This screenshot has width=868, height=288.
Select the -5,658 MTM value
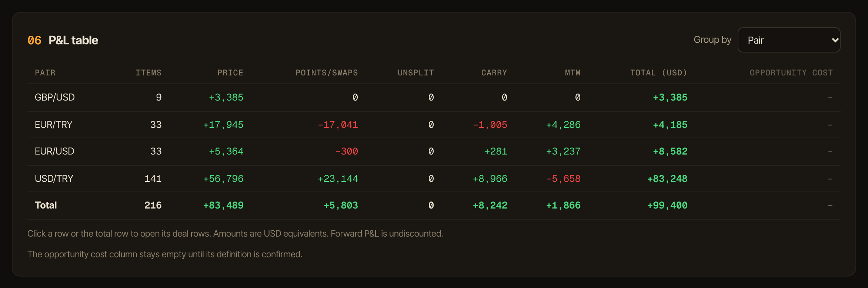coord(563,179)
